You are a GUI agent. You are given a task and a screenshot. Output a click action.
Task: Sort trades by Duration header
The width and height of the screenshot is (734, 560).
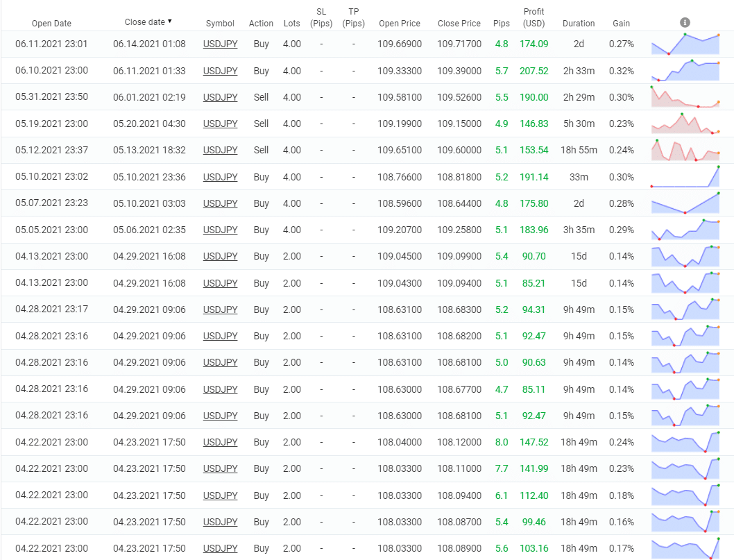(578, 23)
